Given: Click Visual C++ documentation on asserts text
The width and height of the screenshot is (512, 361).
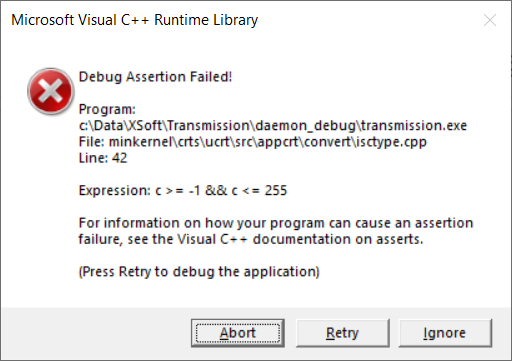Looking at the screenshot, I should [x=300, y=239].
